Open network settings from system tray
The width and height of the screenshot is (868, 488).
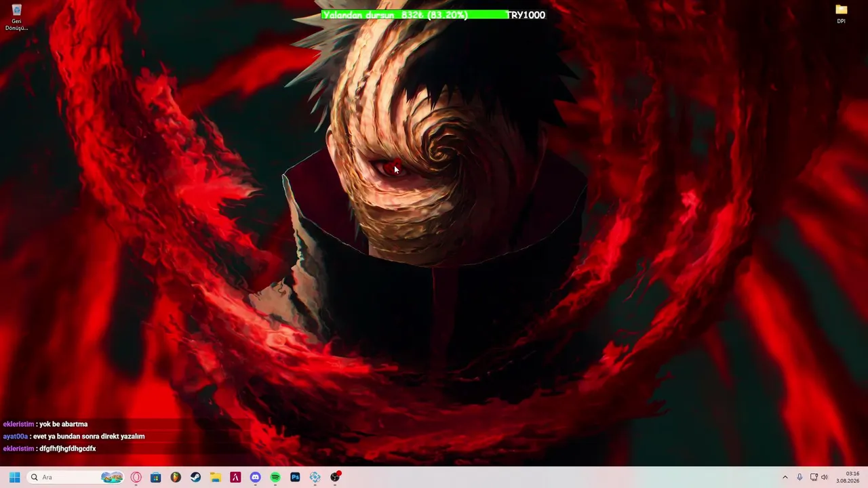(x=814, y=477)
